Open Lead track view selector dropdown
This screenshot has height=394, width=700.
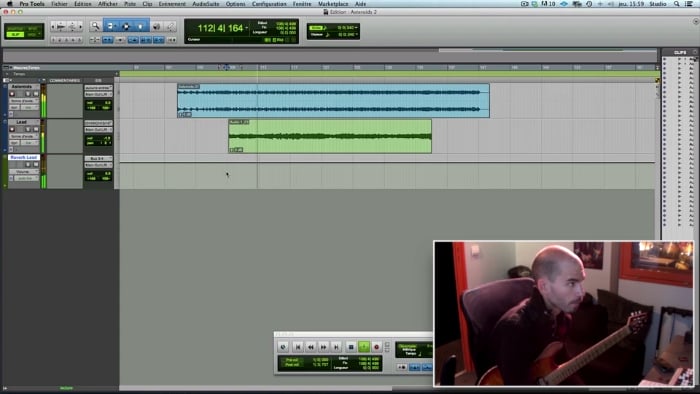coord(24,136)
